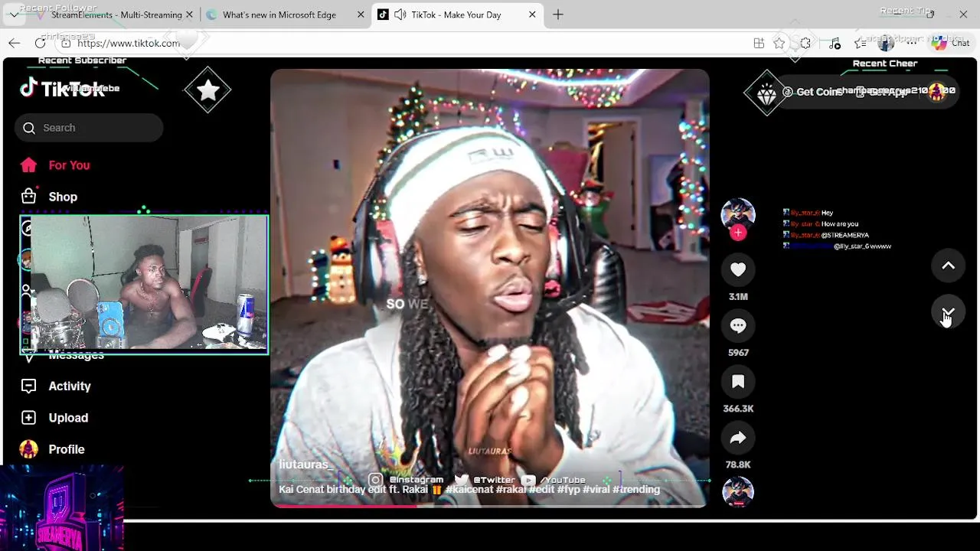
Task: Go to the next video
Action: click(x=948, y=312)
